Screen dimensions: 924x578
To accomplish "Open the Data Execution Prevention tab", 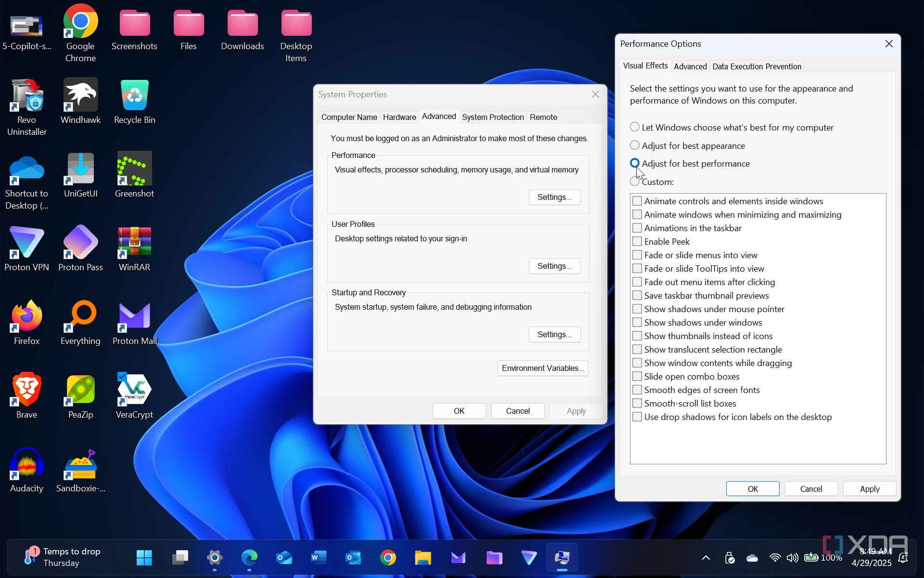I will coord(757,66).
